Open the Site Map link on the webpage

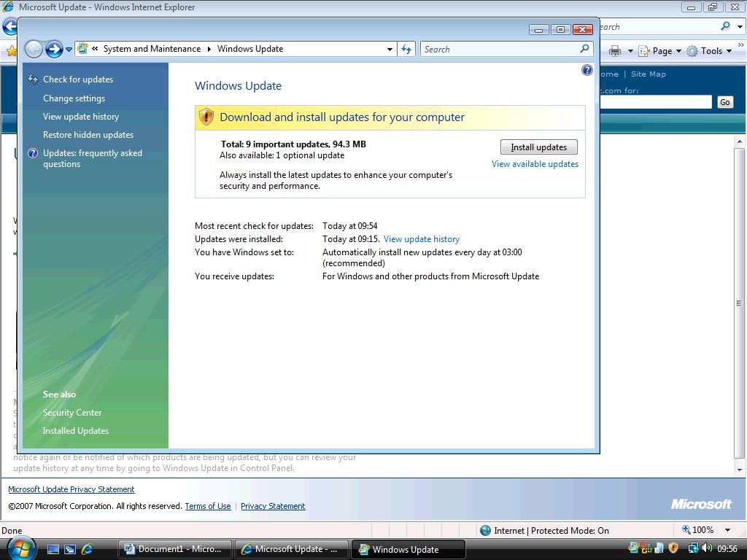pyautogui.click(x=649, y=74)
